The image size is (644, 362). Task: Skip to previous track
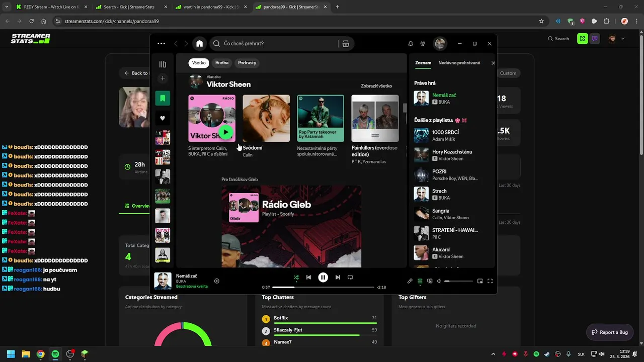(x=308, y=277)
